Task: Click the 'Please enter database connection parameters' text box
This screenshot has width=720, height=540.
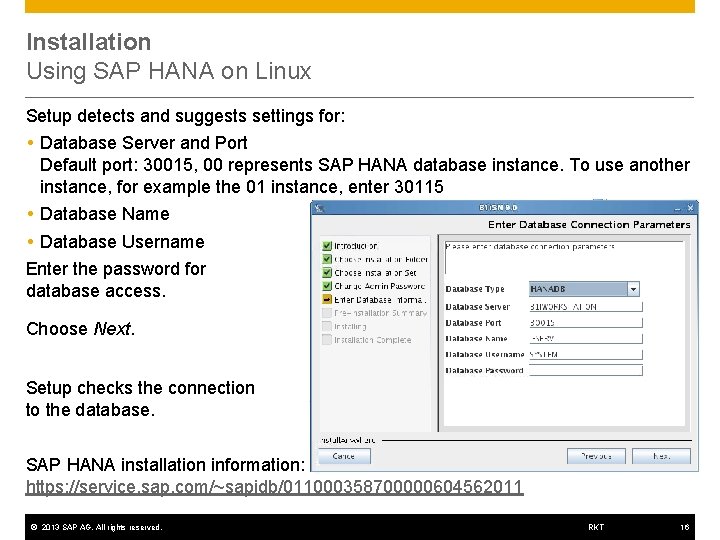Action: click(x=564, y=258)
